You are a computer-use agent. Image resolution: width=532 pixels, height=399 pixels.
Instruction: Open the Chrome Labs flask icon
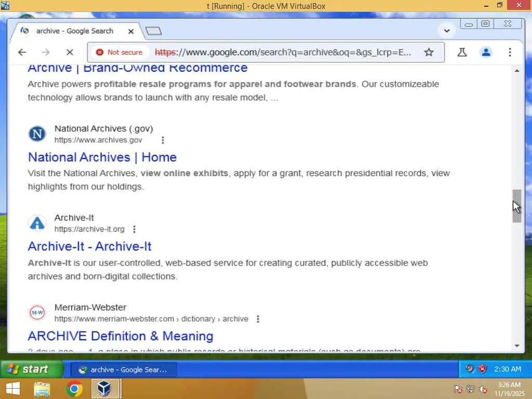click(x=462, y=52)
